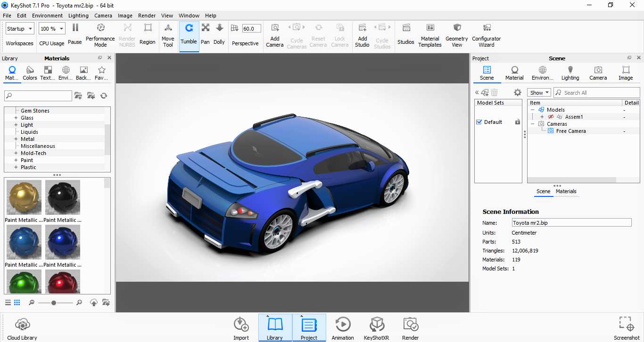Select the Tumble camera tool
The height and width of the screenshot is (342, 644).
189,35
